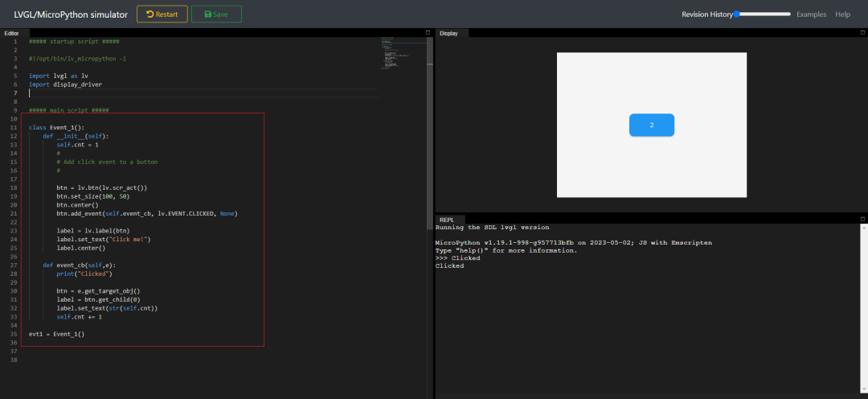Open the Help link

pos(842,14)
